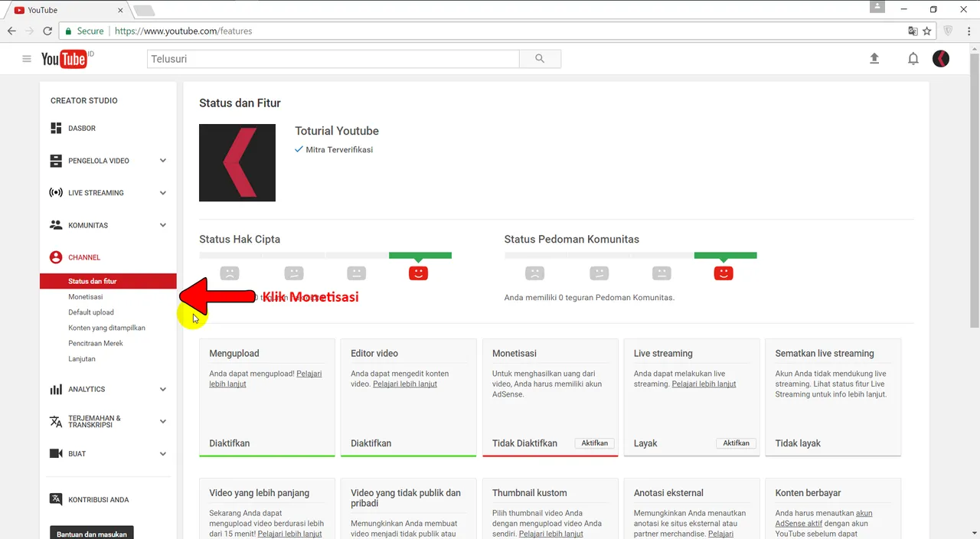Viewport: 980px width, 539px height.
Task: Click the Chrome profile person icon
Action: click(877, 7)
